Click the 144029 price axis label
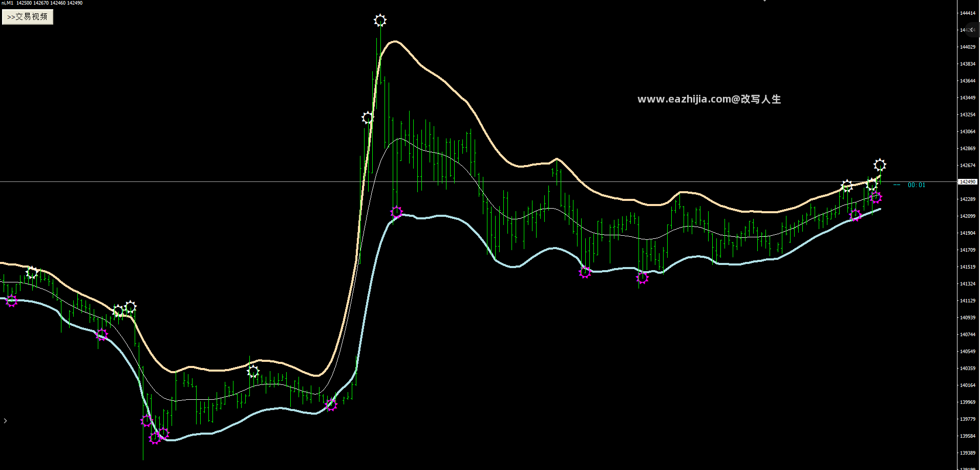This screenshot has height=470, width=980. tap(967, 47)
